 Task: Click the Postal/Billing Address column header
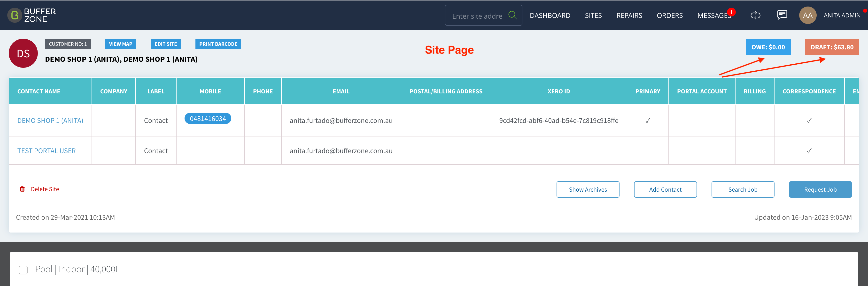click(446, 91)
